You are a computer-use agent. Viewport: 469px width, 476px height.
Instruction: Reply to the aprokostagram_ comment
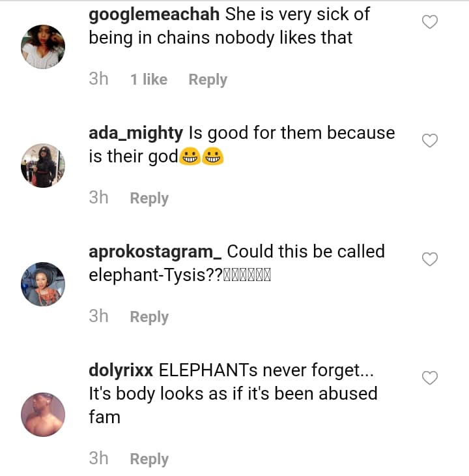tap(149, 317)
